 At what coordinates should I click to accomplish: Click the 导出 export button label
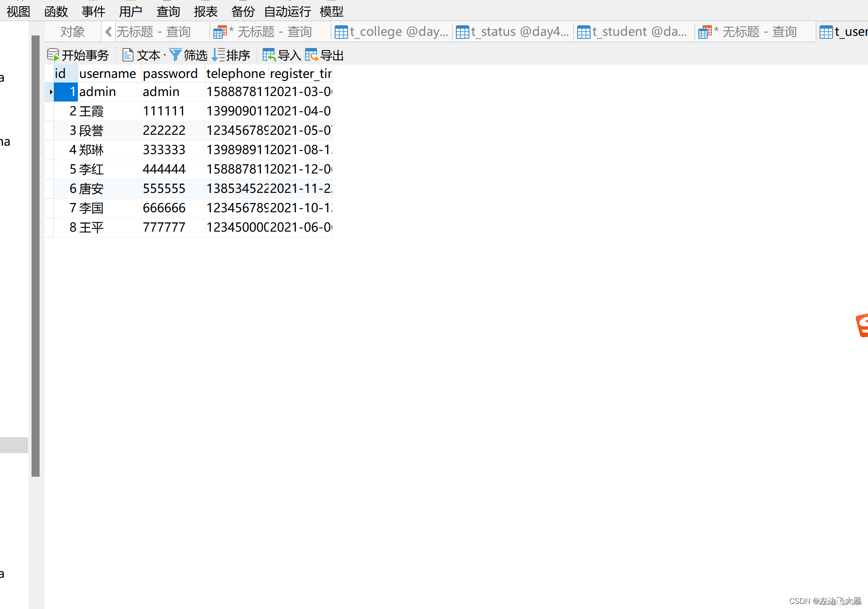332,55
